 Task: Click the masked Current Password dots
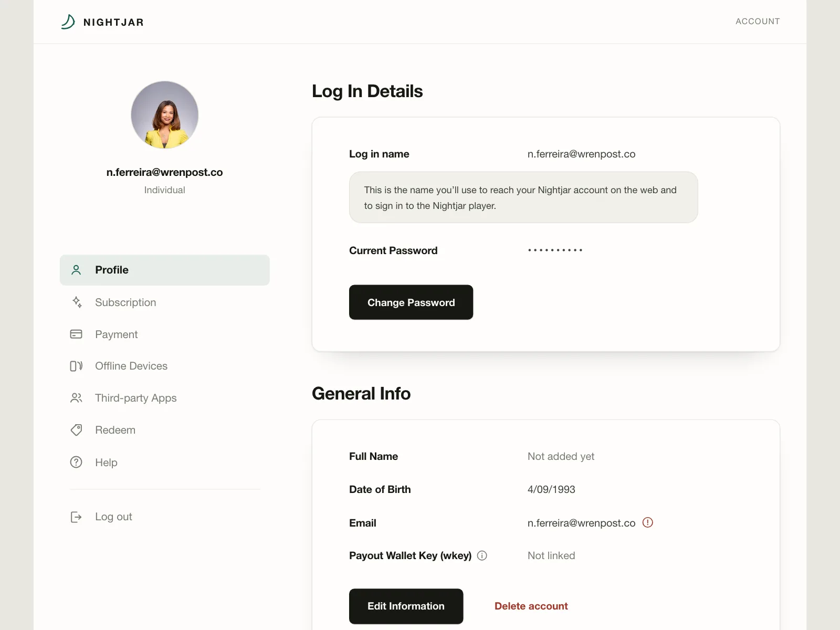pyautogui.click(x=555, y=250)
